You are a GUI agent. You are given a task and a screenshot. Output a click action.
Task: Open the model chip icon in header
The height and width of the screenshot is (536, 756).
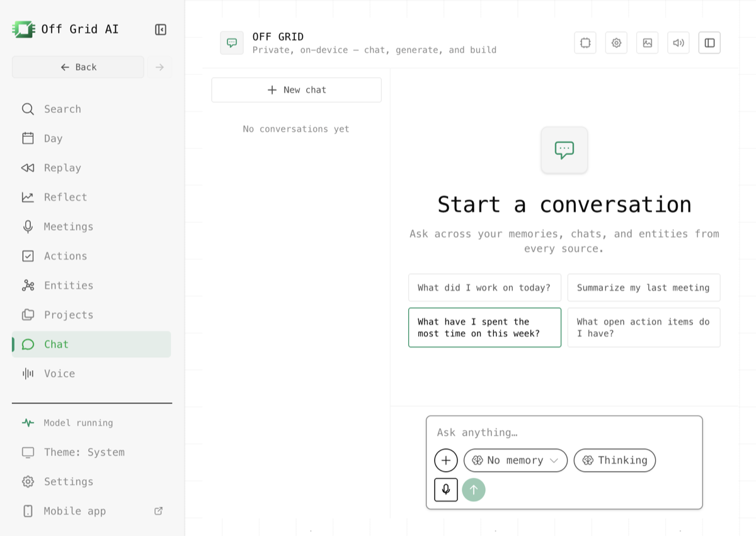tap(585, 43)
